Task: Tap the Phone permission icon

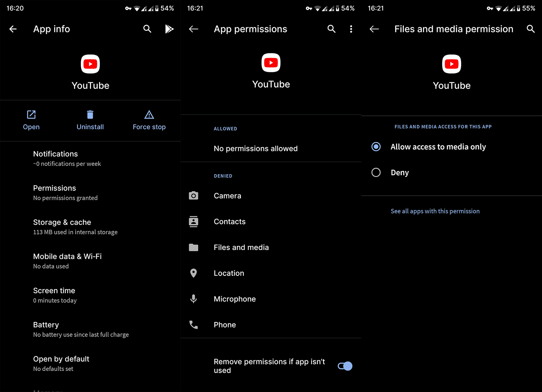Action: 193,324
